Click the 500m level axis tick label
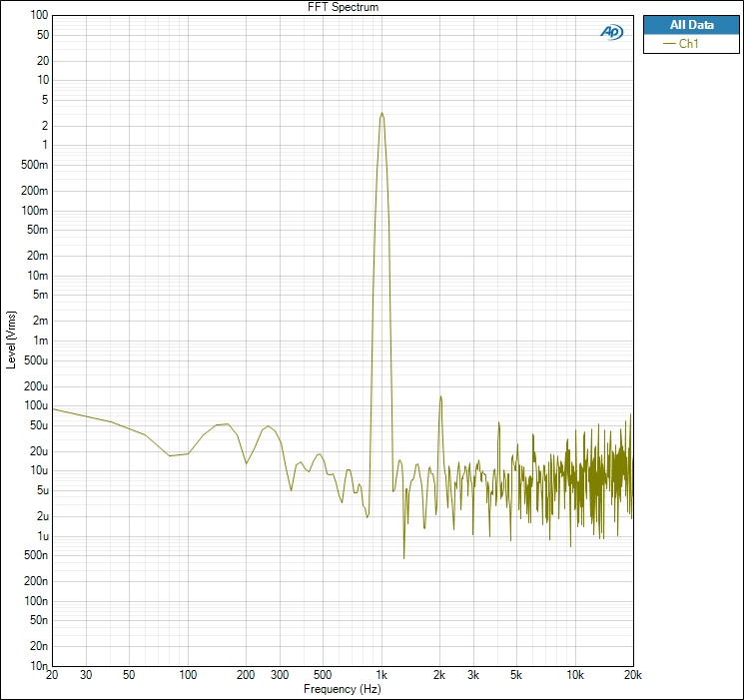Image resolution: width=744 pixels, height=700 pixels. [35, 165]
